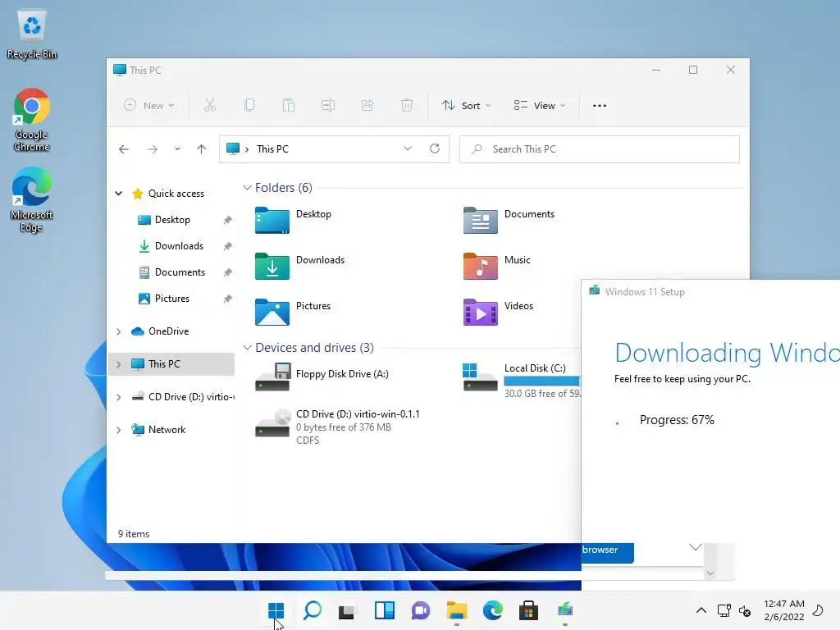Collapse Quick access in navigation pane
The width and height of the screenshot is (840, 630).
pos(119,194)
